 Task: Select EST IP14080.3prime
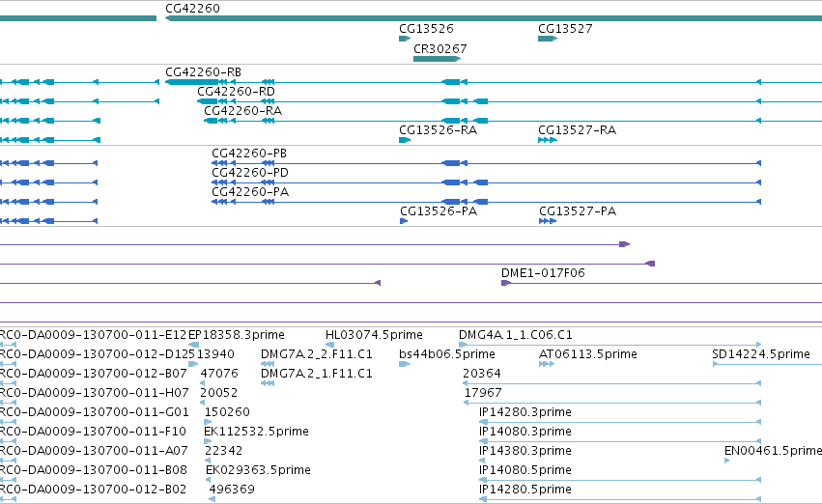click(524, 432)
